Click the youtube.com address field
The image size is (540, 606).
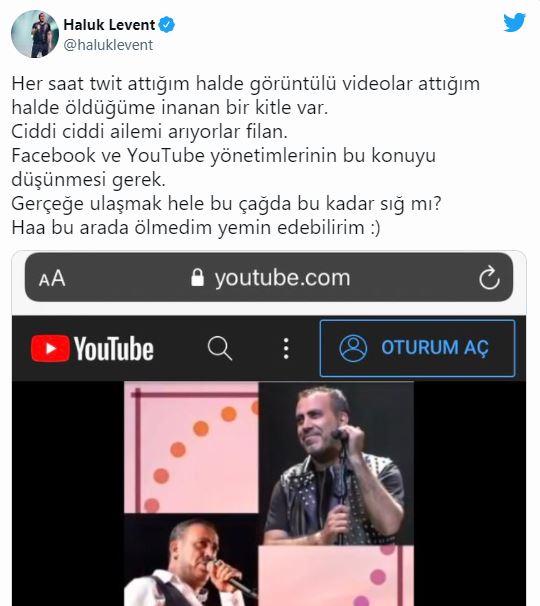[269, 277]
